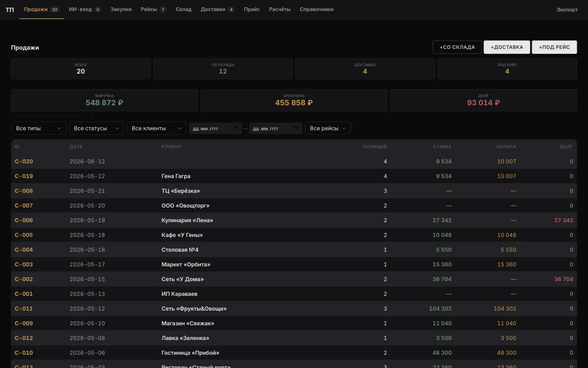Click client Кафе «У Гены»

tap(182, 235)
